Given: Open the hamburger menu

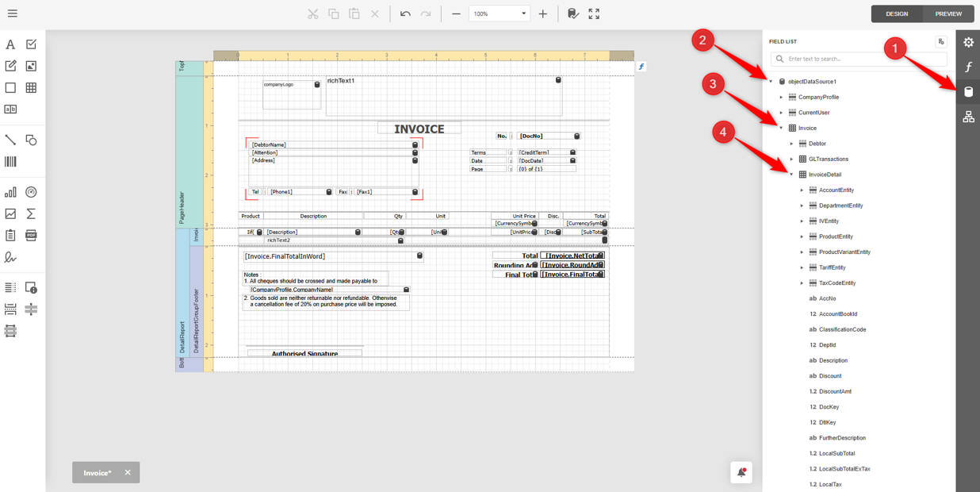Looking at the screenshot, I should coord(12,13).
